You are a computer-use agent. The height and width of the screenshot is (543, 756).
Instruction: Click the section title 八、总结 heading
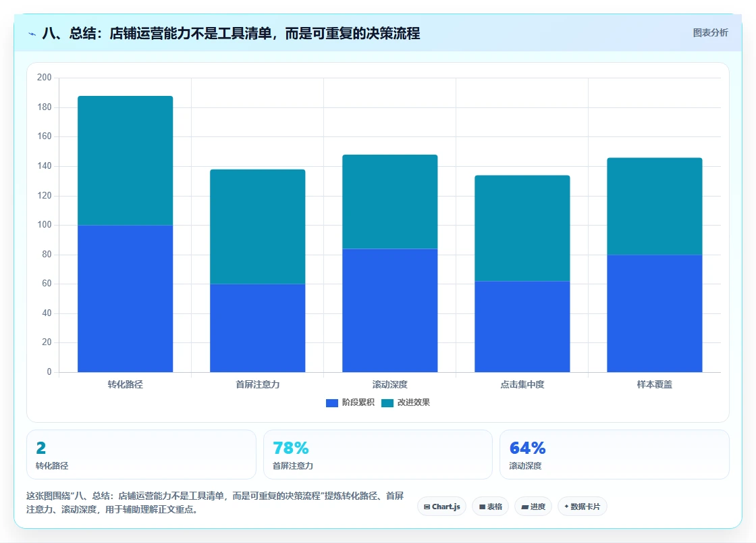tap(231, 33)
